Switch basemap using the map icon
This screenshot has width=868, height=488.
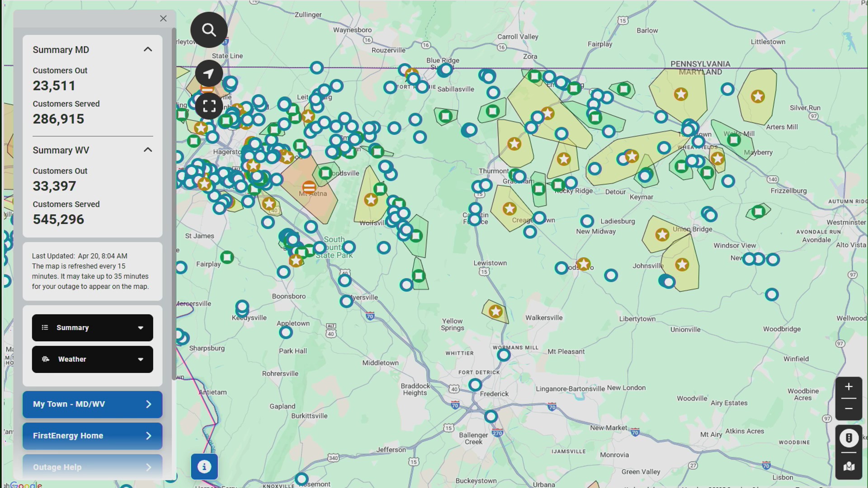point(849,467)
